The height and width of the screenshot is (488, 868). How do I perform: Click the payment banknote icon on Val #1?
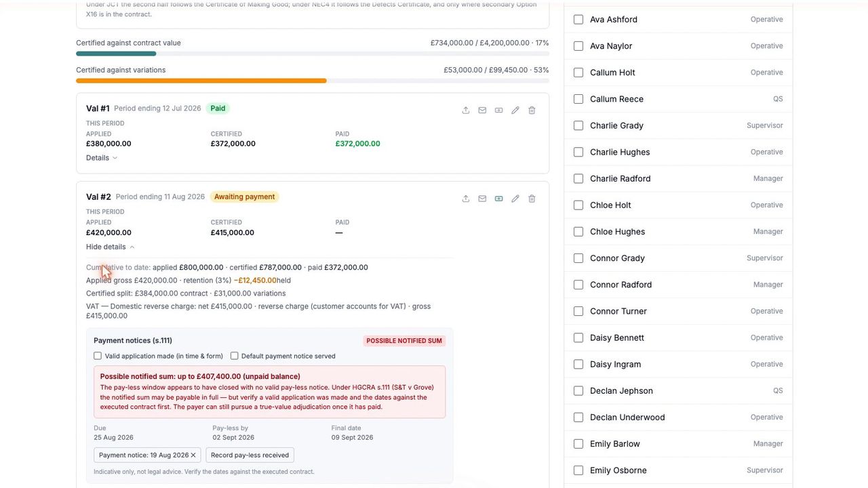coord(499,110)
